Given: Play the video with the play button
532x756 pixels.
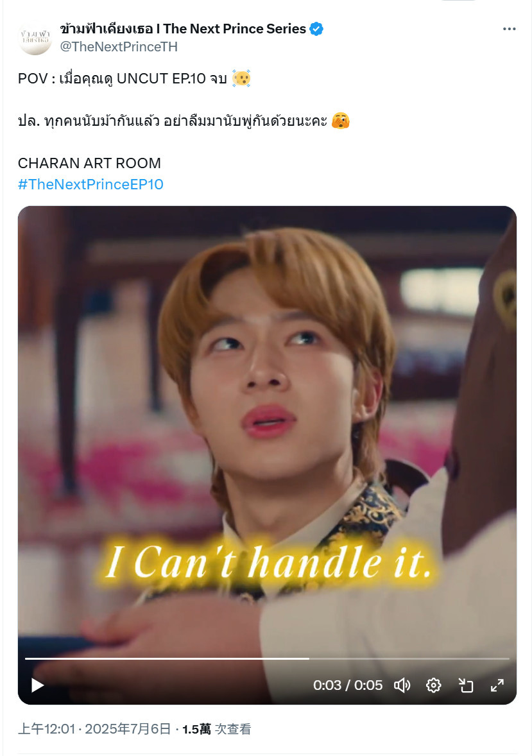Looking at the screenshot, I should (37, 685).
